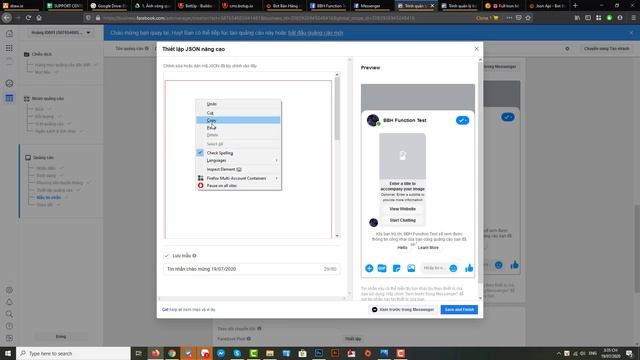The image size is (640, 360).
Task: Click the search magnifier in left rail
Action: coord(9,314)
